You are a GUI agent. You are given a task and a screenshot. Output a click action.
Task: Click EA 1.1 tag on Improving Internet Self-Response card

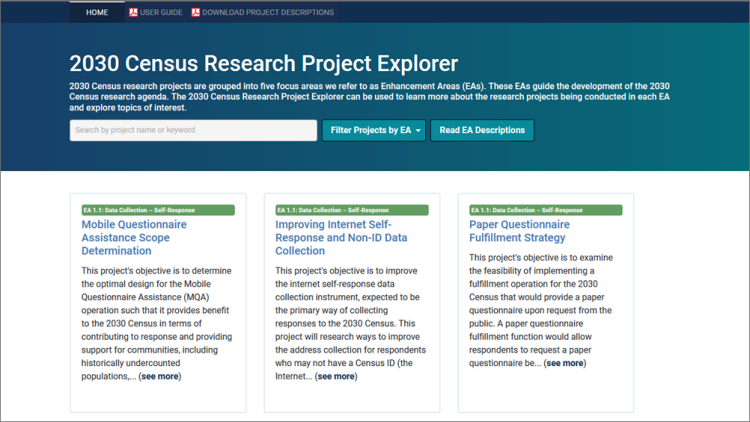coord(352,210)
